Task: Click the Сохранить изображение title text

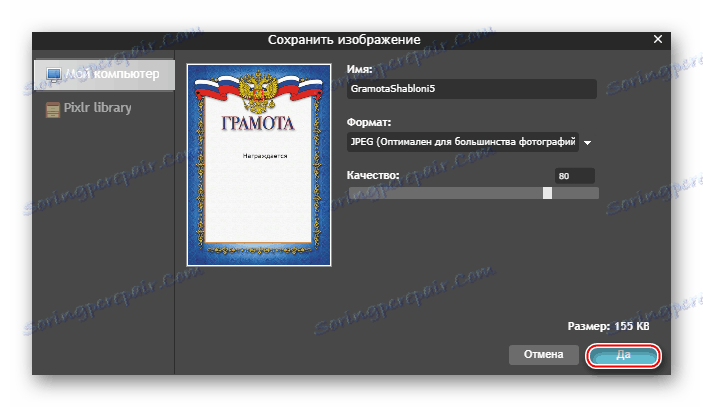Action: tap(344, 40)
